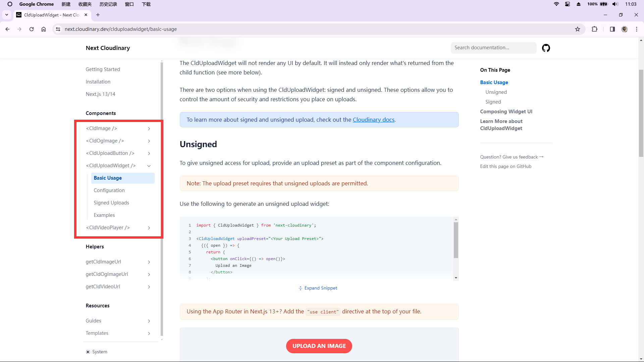Click the clock showing 11:03
Viewport: 644px width, 362px height.
pyautogui.click(x=631, y=4)
